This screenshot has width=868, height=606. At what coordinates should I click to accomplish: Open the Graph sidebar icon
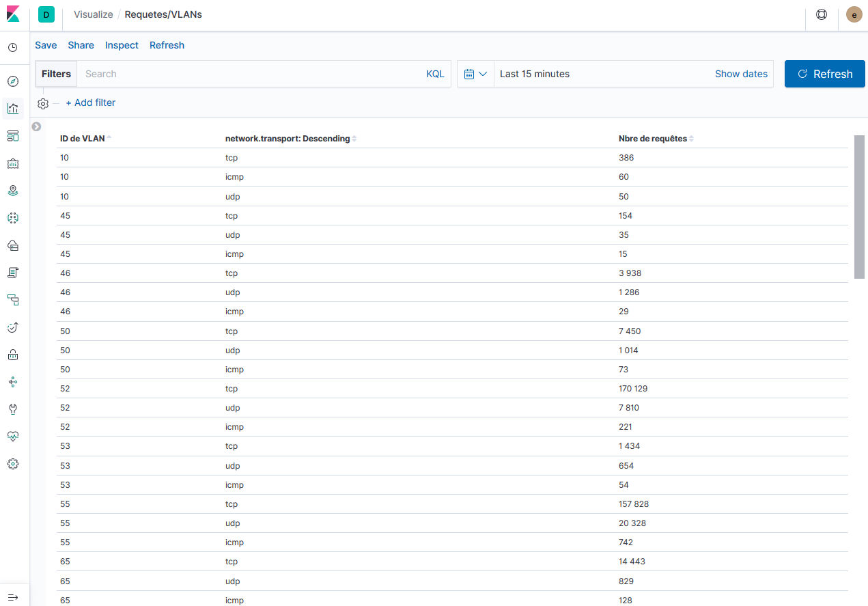(x=13, y=382)
